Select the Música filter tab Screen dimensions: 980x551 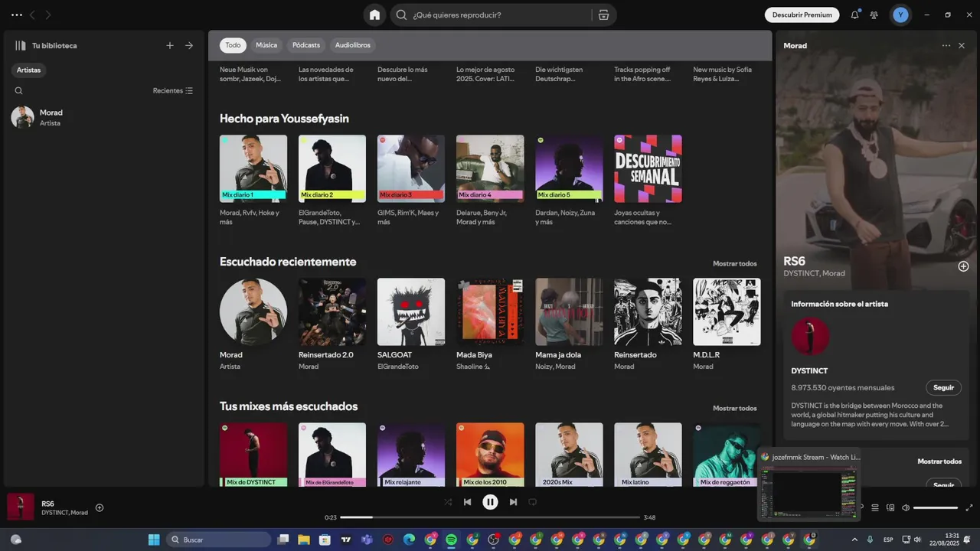pyautogui.click(x=266, y=45)
